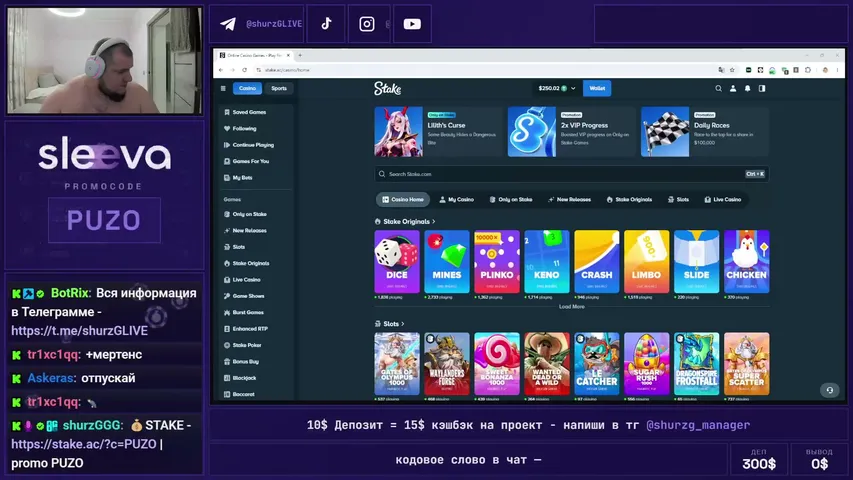Select the Only on Stake category tab
Viewport: 853px width, 480px height.
tap(511, 200)
